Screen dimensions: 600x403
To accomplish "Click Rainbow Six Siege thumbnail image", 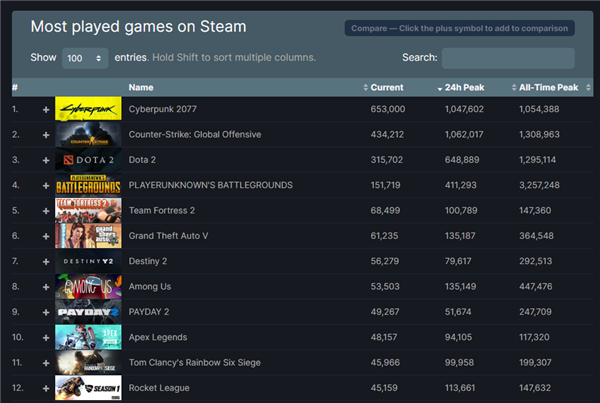I will pyautogui.click(x=88, y=362).
